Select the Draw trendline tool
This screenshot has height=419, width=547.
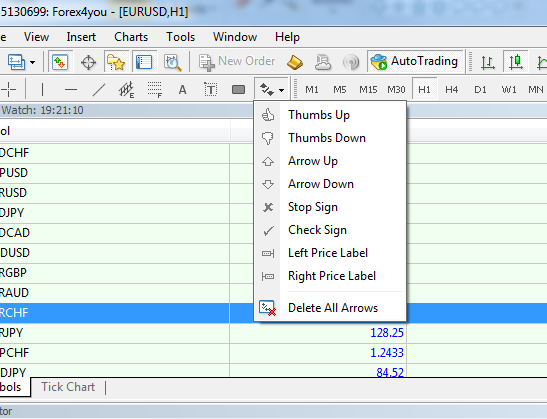click(x=99, y=90)
